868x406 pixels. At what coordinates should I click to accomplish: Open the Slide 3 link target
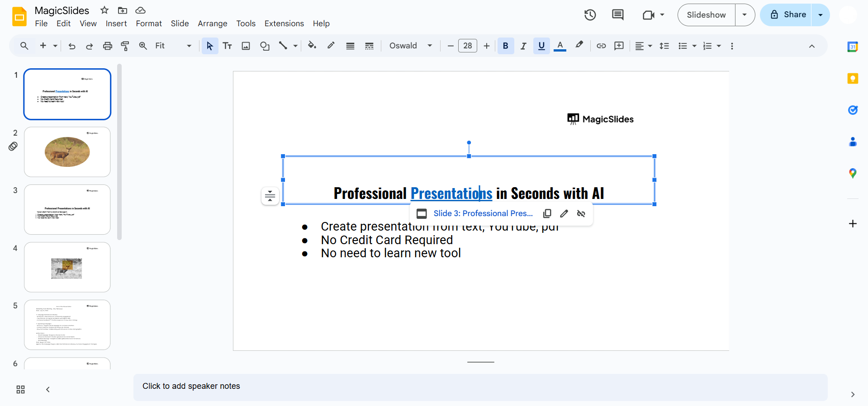(x=483, y=213)
